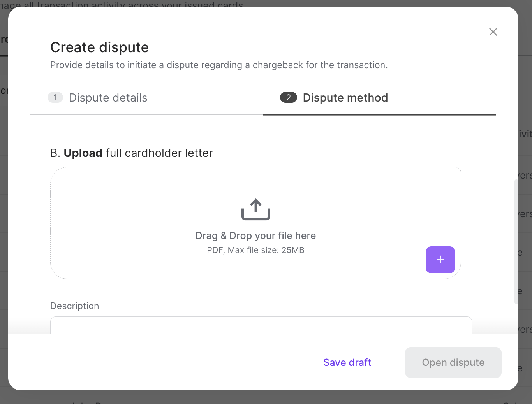Screen dimensions: 532x404
Task: Click the plus icon to attach a PDF
Action: click(x=440, y=260)
